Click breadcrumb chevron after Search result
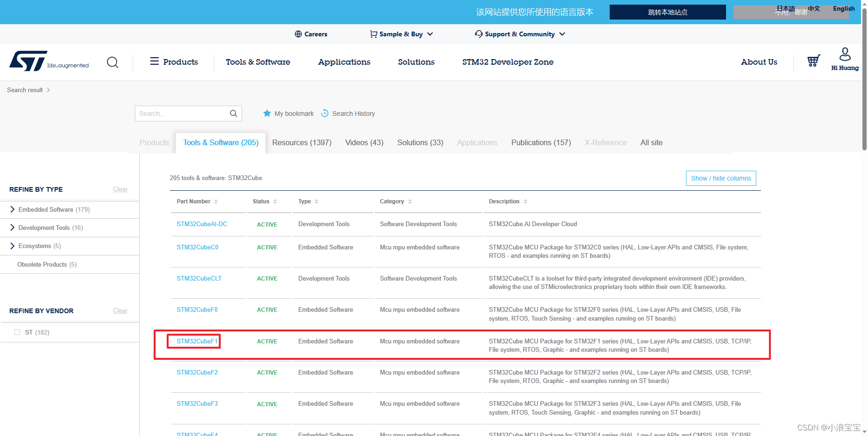This screenshot has width=868, height=436. click(48, 90)
